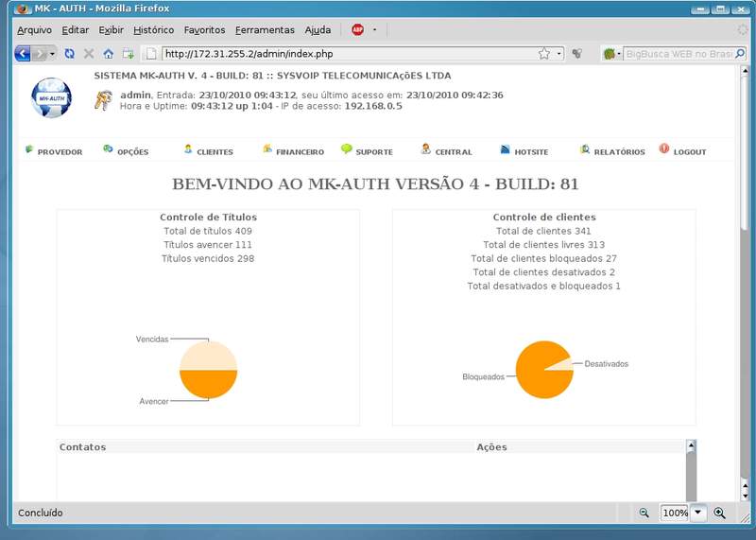The height and width of the screenshot is (540, 756).
Task: Open the 100% zoom level dropdown
Action: point(697,513)
